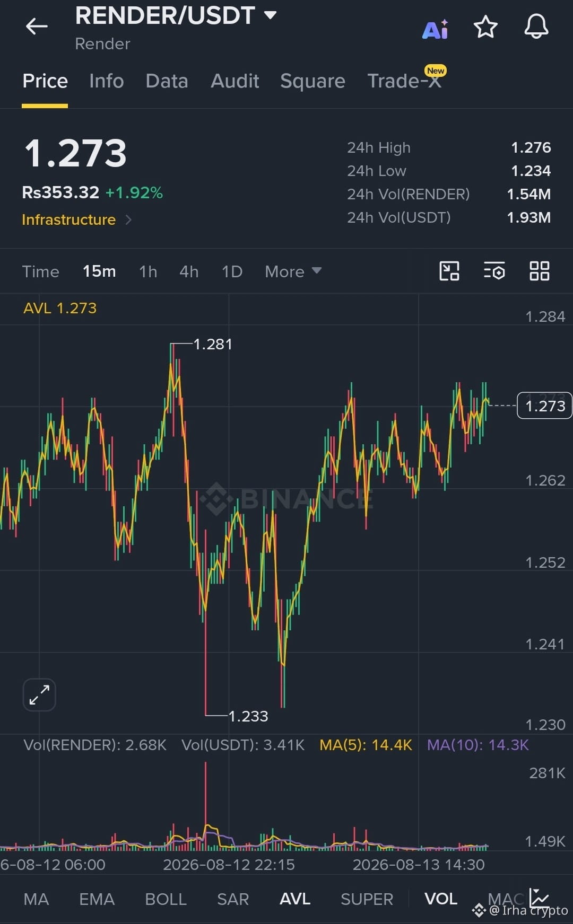This screenshot has height=924, width=573.
Task: Click the tall red volume spike bar
Action: [206, 806]
